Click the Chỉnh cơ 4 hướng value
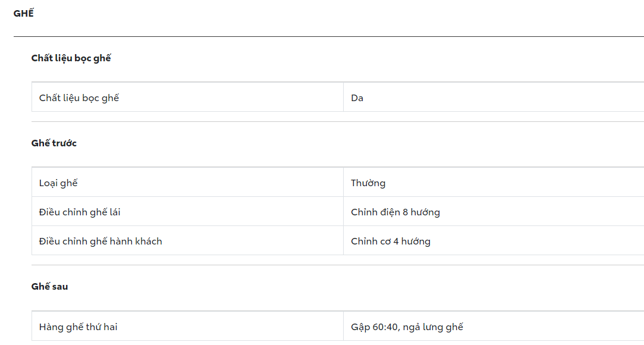The width and height of the screenshot is (644, 345). point(391,241)
